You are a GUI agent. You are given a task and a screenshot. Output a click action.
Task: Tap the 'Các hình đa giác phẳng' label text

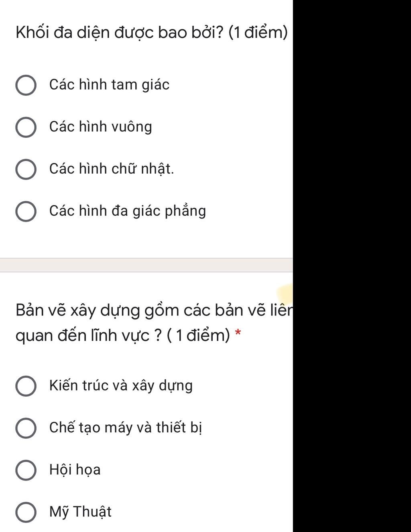coord(127,211)
